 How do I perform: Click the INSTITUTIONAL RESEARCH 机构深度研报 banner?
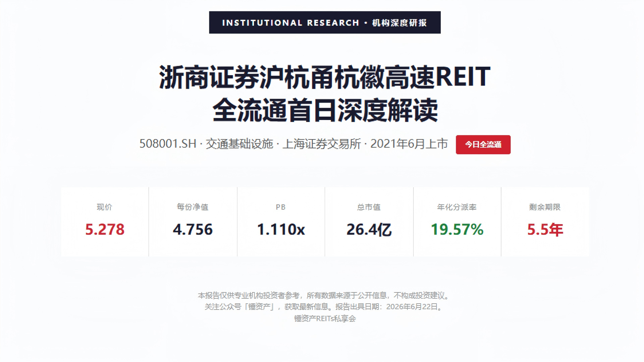(325, 22)
